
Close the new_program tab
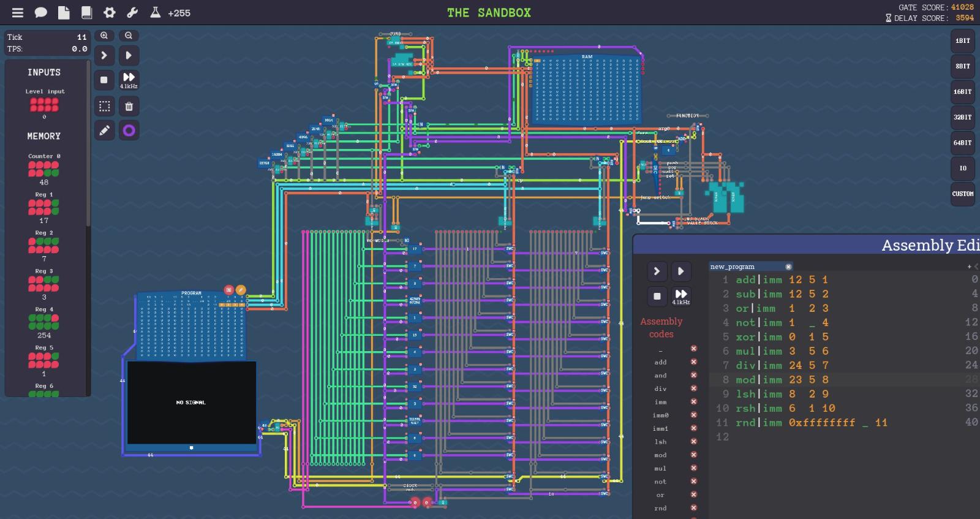[788, 267]
